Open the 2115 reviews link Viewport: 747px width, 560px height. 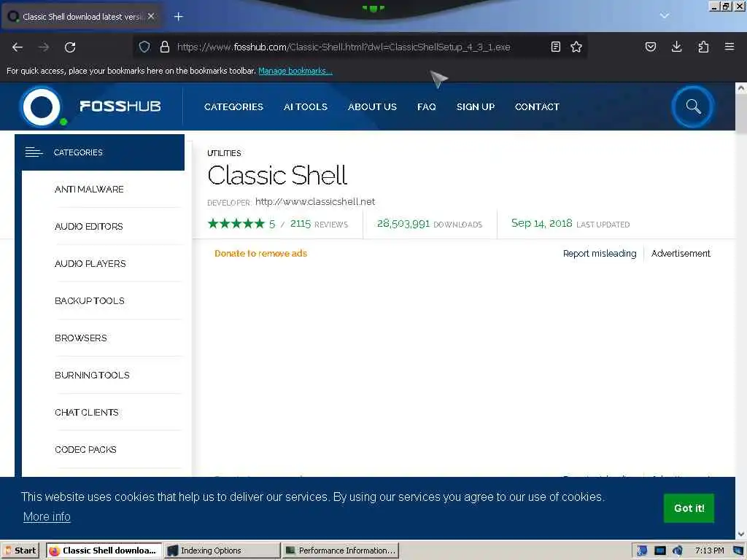tap(319, 224)
